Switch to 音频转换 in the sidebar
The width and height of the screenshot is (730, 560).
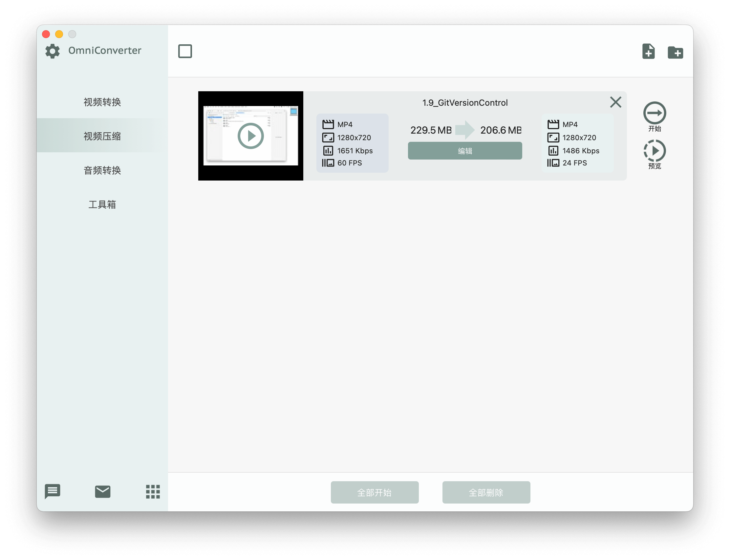pos(102,170)
